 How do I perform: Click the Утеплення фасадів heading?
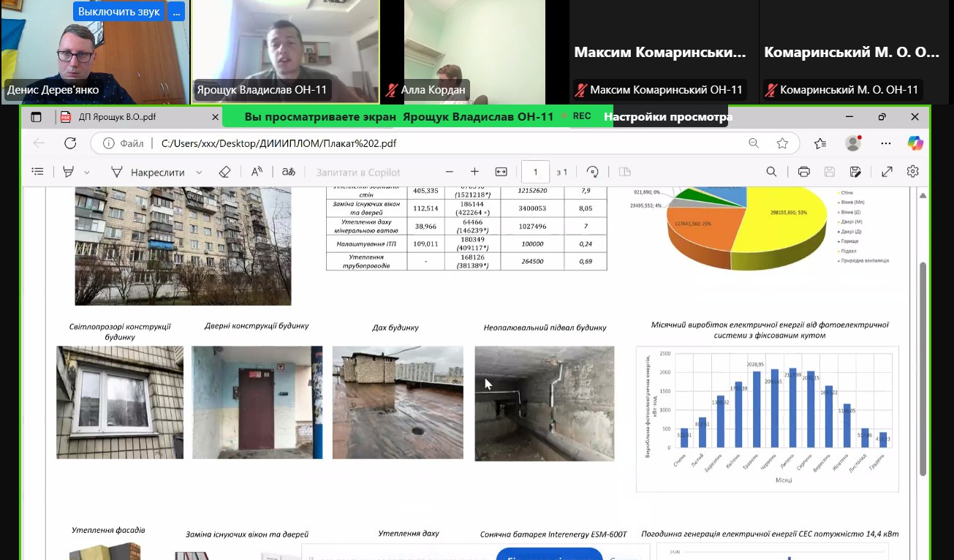point(108,529)
